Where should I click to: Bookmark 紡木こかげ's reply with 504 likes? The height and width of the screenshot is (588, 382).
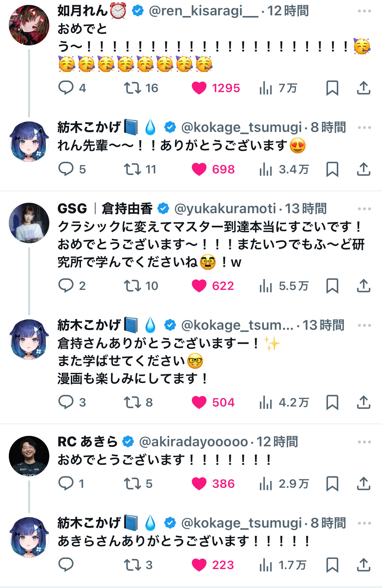[x=332, y=402]
